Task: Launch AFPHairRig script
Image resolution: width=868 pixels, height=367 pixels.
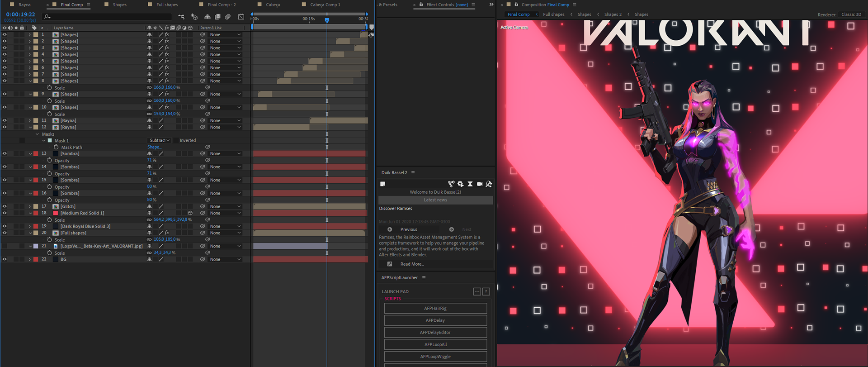Action: (435, 308)
